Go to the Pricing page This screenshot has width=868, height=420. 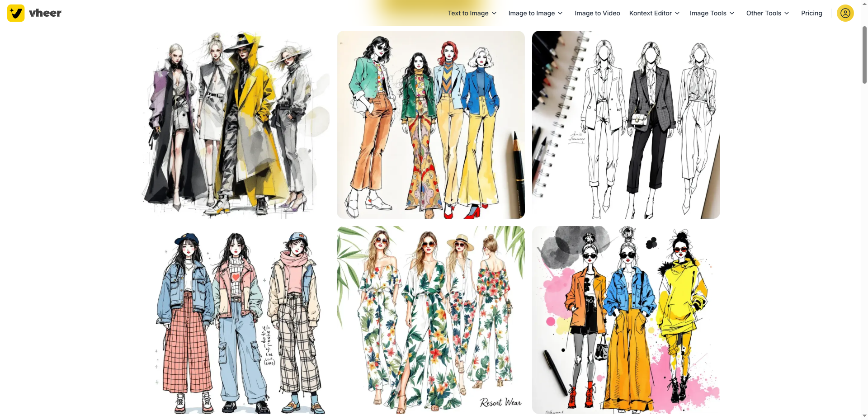pyautogui.click(x=811, y=13)
